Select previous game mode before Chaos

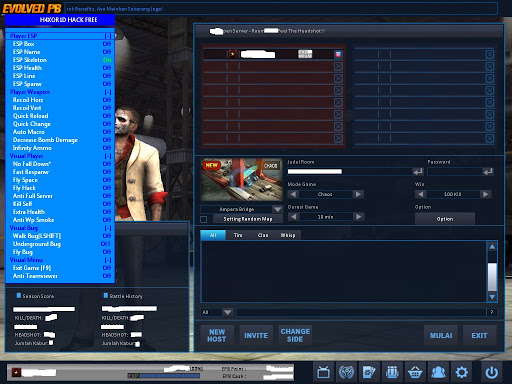293,194
